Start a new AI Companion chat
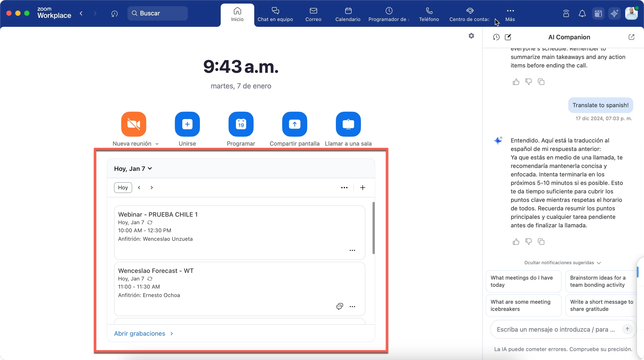This screenshot has height=360, width=644. click(508, 37)
